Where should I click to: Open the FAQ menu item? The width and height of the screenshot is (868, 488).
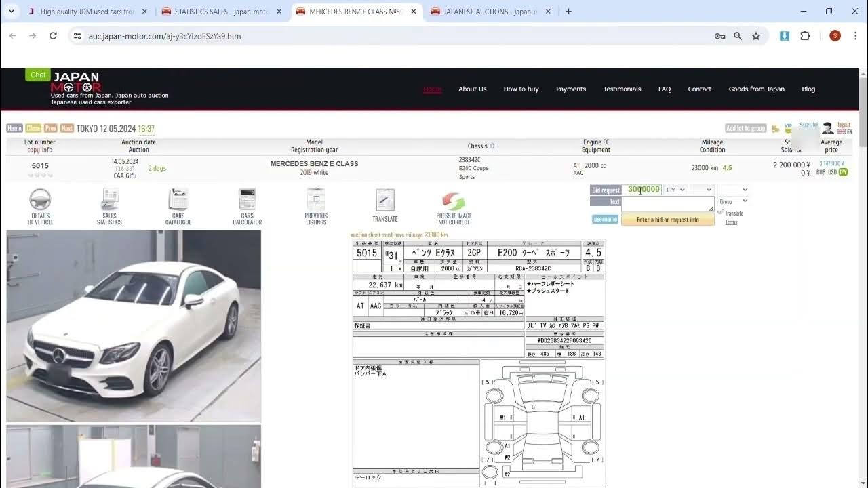tap(665, 89)
